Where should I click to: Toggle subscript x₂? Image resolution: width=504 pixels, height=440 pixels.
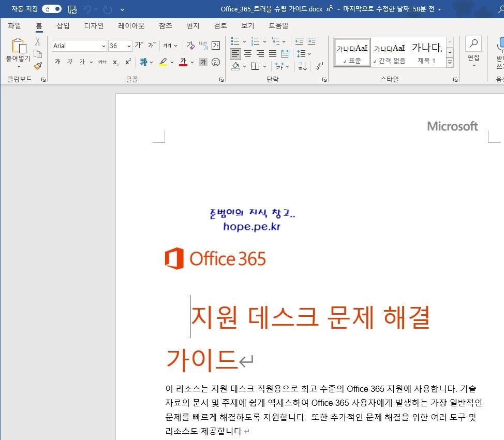pyautogui.click(x=115, y=63)
